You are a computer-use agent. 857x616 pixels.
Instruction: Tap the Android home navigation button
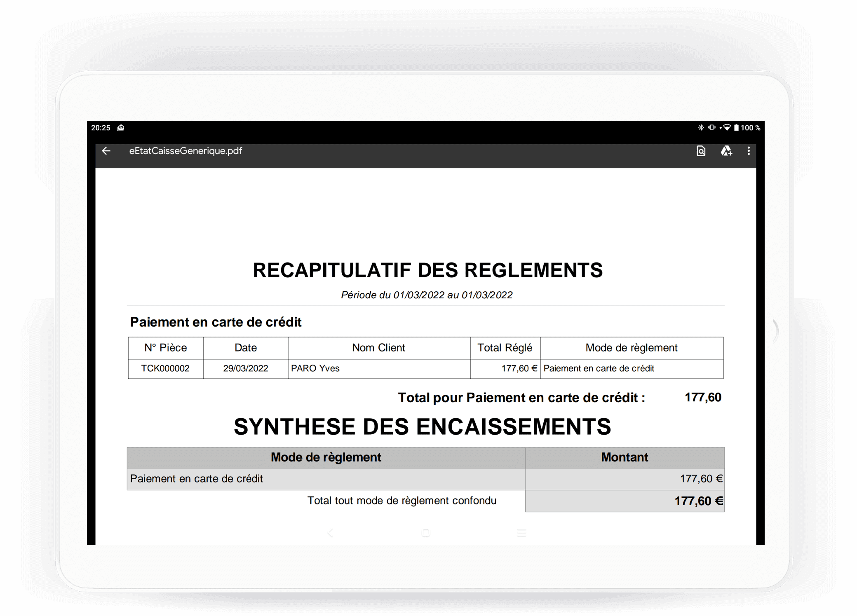pyautogui.click(x=426, y=533)
